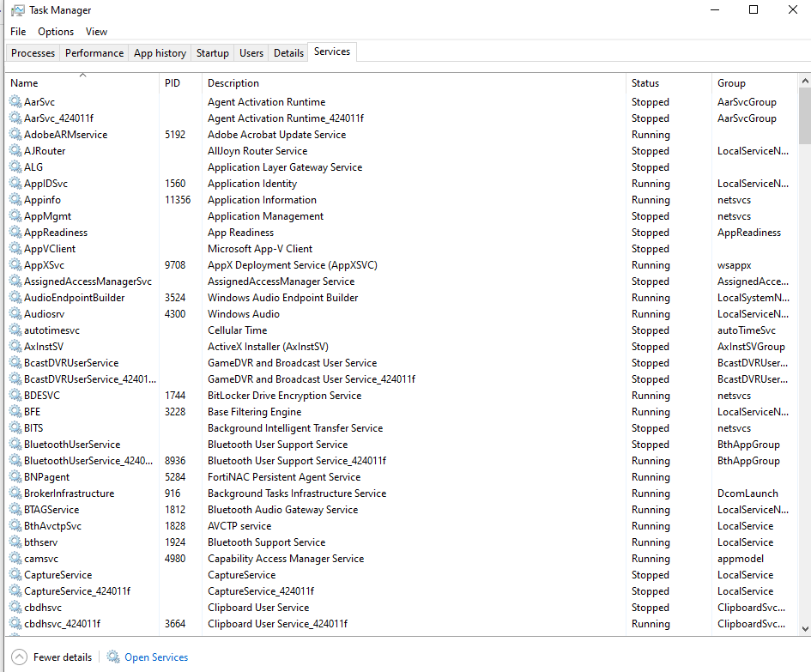Switch to the Details tab
The image size is (811, 672).
point(288,52)
